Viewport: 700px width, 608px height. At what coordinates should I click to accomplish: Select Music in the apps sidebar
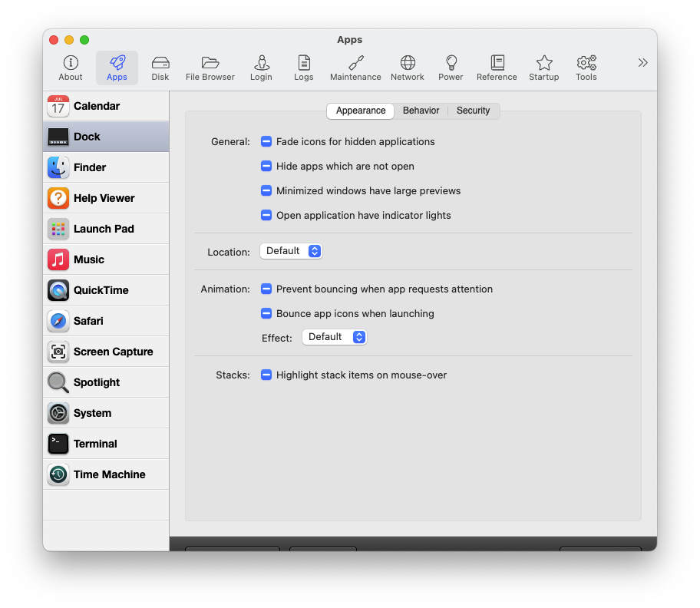(106, 259)
